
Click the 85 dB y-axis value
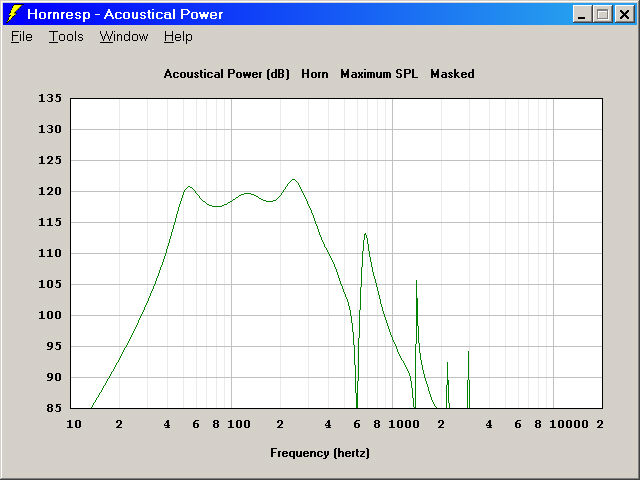pos(54,408)
